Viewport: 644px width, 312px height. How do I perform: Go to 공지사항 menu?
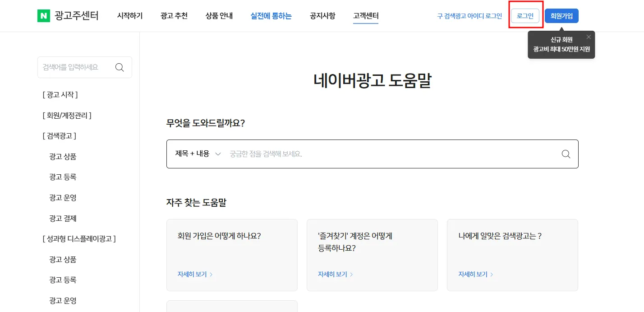322,16
